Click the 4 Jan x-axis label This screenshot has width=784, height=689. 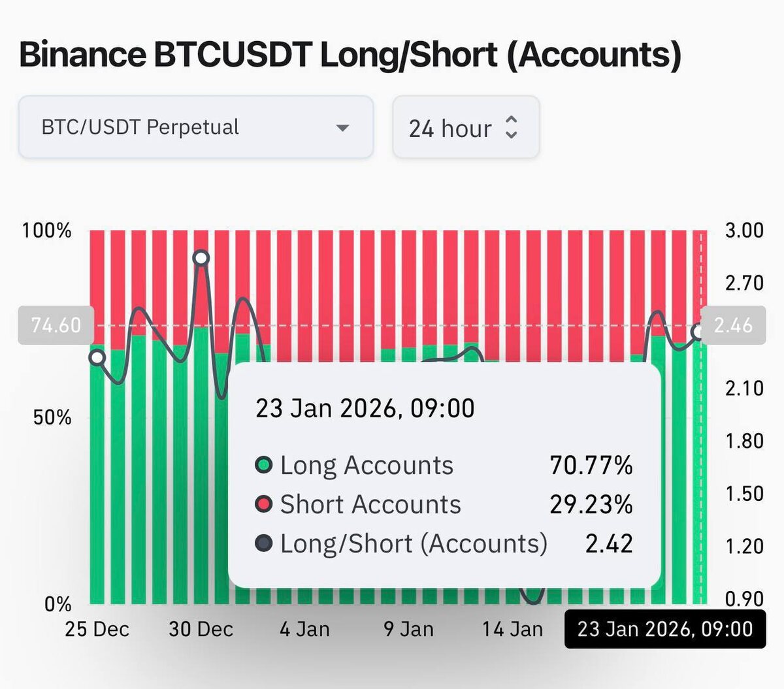304,629
